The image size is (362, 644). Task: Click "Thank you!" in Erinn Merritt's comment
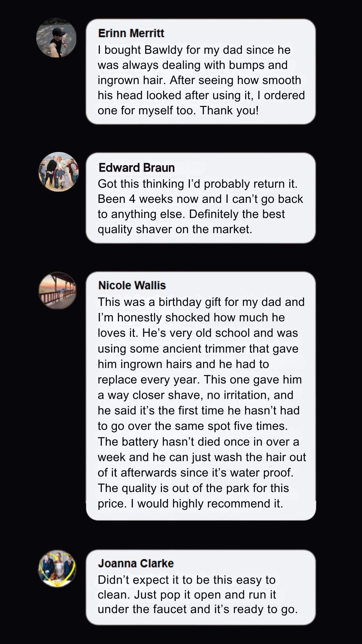229,110
